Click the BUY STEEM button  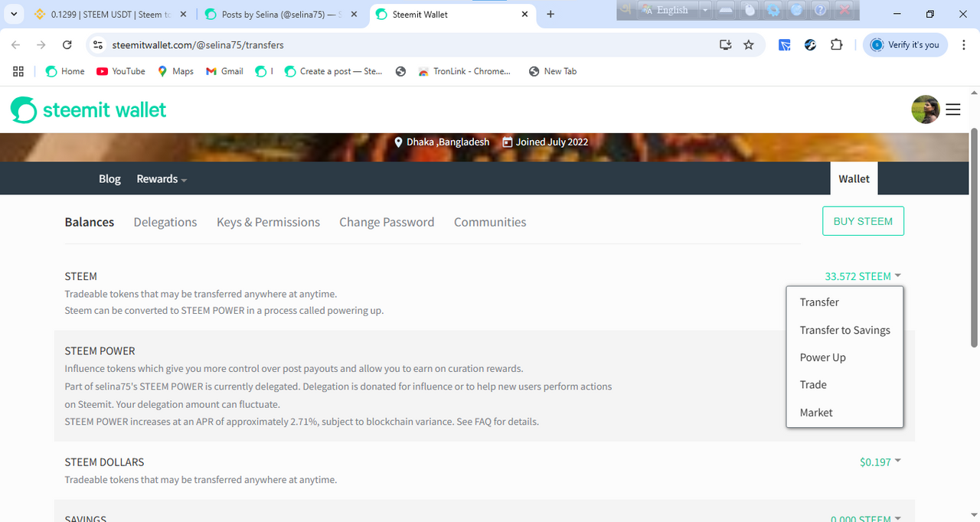863,221
